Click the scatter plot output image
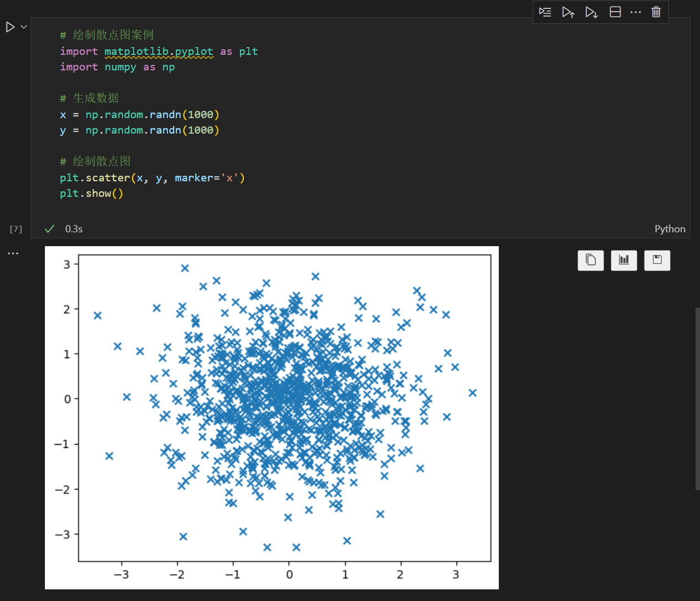The height and width of the screenshot is (601, 700). 272,417
